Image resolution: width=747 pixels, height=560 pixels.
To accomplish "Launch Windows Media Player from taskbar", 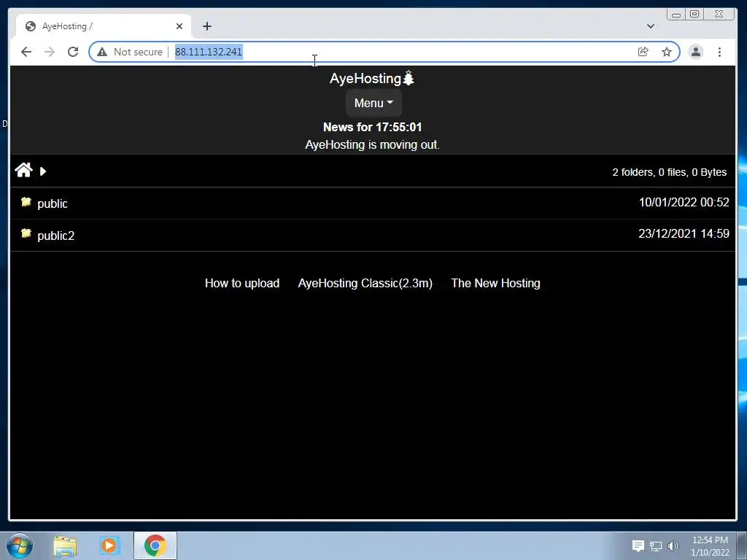I will 109,545.
